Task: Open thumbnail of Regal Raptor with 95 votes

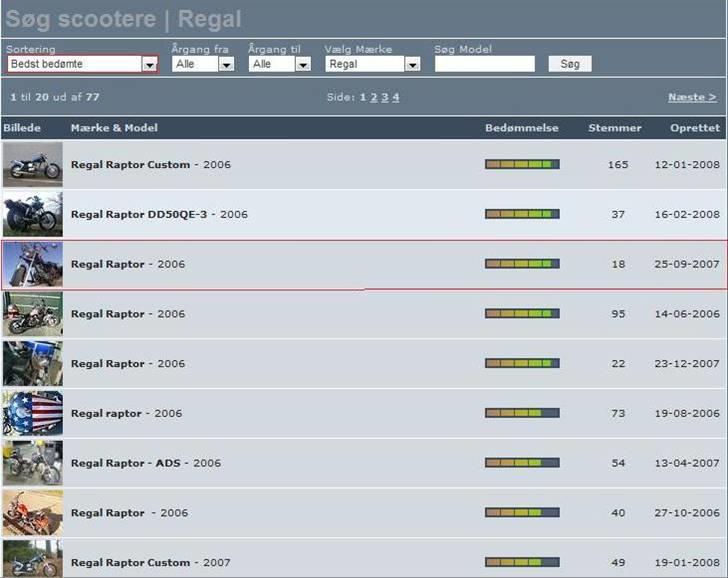Action: coord(32,314)
